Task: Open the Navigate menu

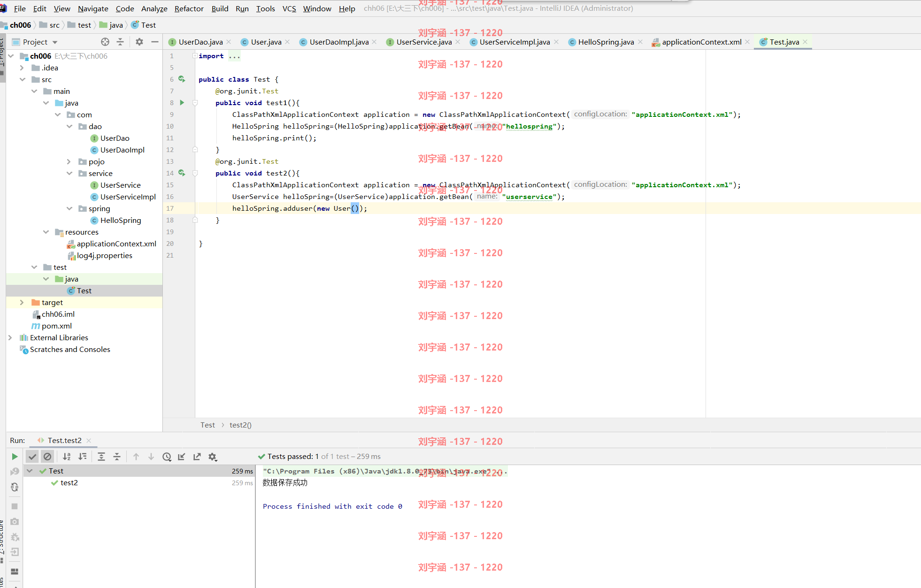Action: pyautogui.click(x=93, y=8)
